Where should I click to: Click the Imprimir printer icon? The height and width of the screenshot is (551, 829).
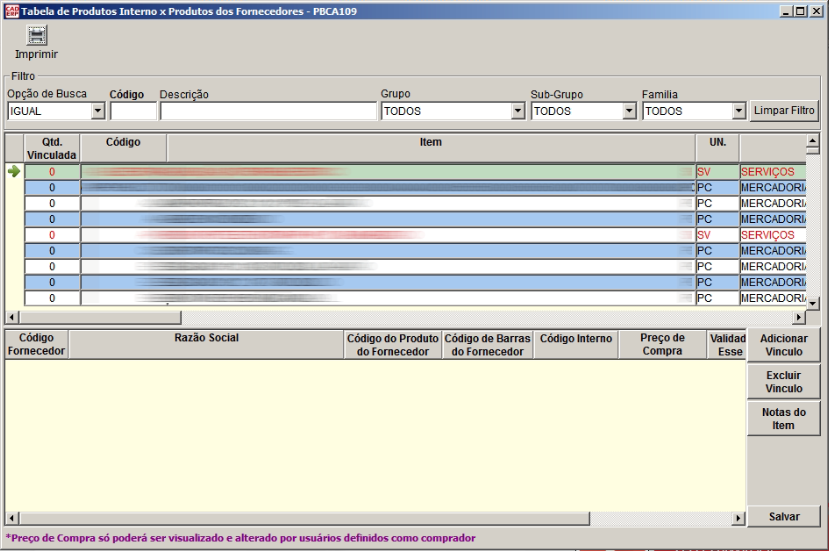[x=36, y=35]
